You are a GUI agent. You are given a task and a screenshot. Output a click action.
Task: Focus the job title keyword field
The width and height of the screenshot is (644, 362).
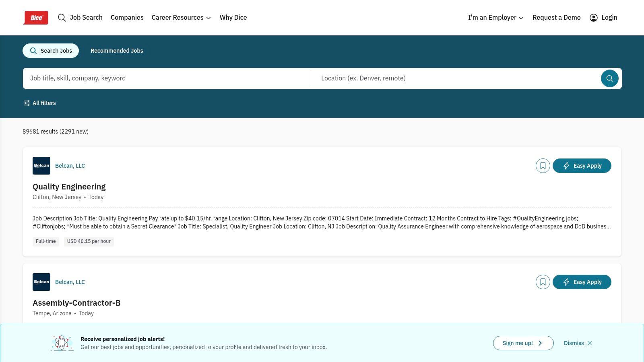(x=167, y=78)
